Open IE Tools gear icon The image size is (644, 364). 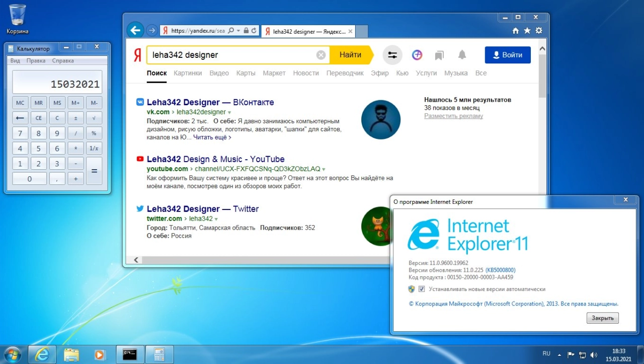(x=539, y=31)
